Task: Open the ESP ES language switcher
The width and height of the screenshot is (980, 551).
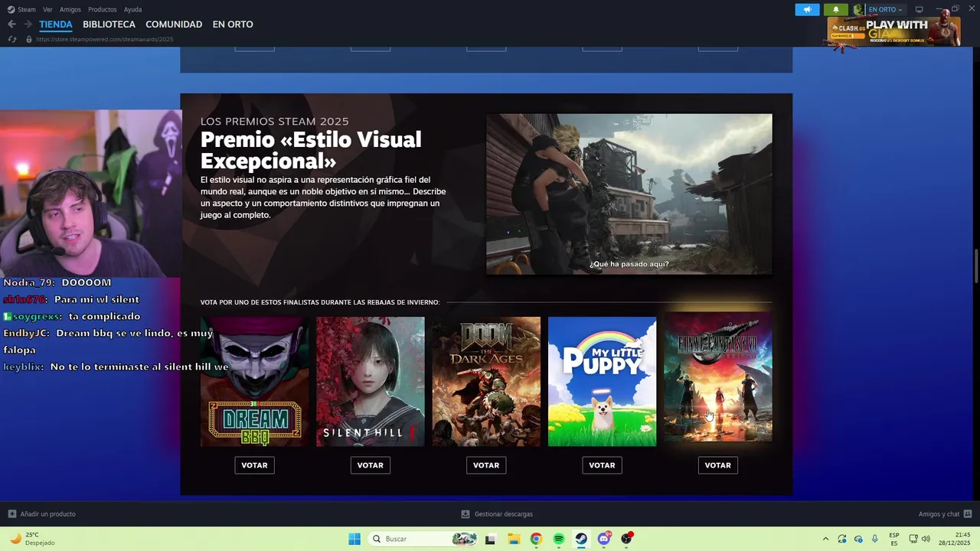Action: click(894, 539)
